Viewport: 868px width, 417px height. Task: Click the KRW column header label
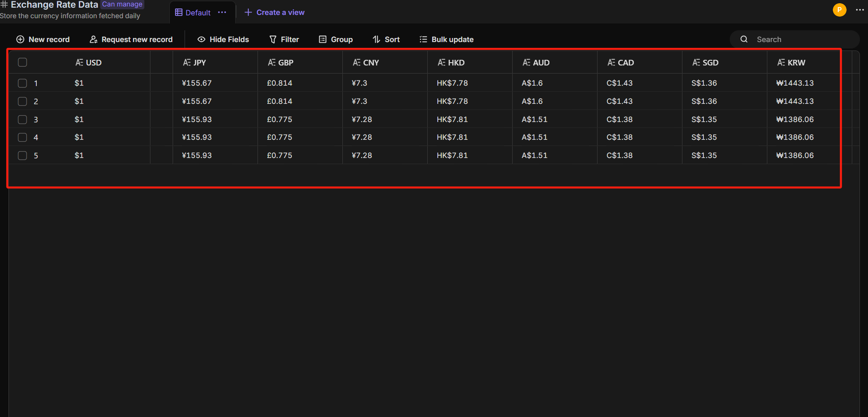796,63
